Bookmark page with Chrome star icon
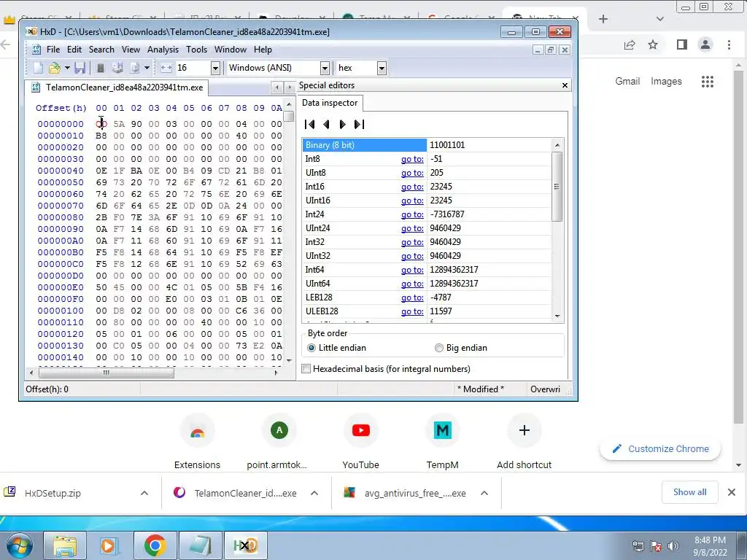Image resolution: width=747 pixels, height=560 pixels. click(x=653, y=44)
